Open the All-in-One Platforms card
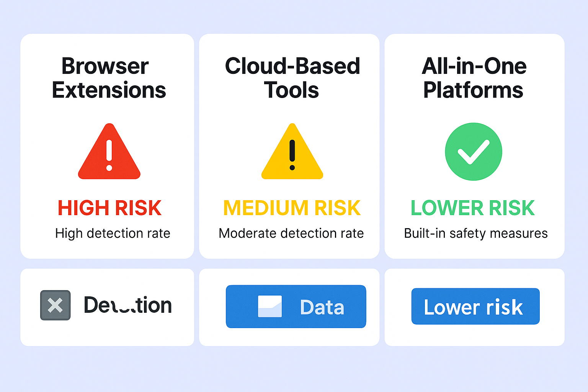This screenshot has width=588, height=392. coord(474,146)
